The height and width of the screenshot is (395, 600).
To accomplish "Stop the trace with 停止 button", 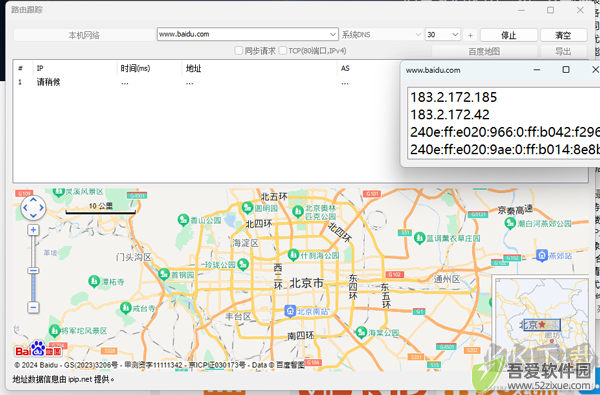I will pos(509,35).
